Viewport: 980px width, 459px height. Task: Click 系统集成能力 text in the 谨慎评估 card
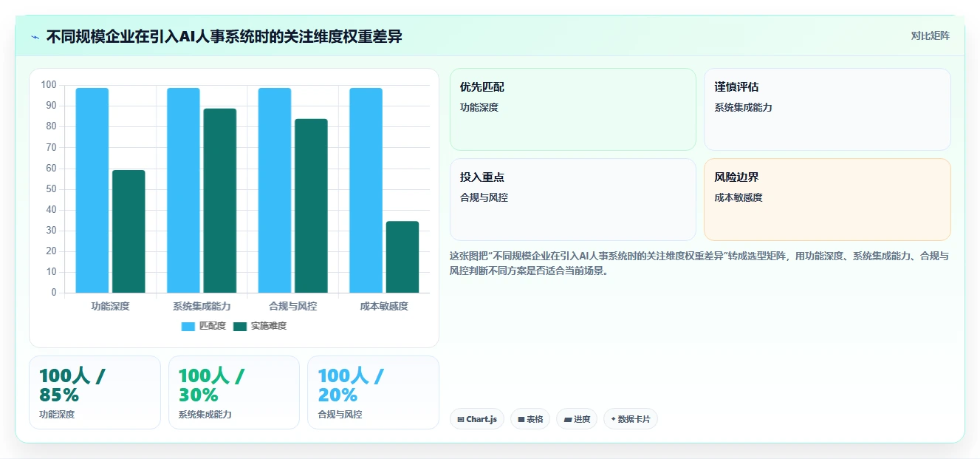tap(743, 107)
